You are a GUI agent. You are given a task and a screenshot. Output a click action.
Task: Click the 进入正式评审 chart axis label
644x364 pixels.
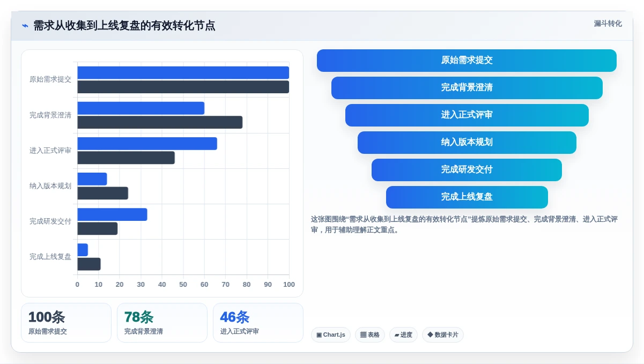click(x=50, y=151)
